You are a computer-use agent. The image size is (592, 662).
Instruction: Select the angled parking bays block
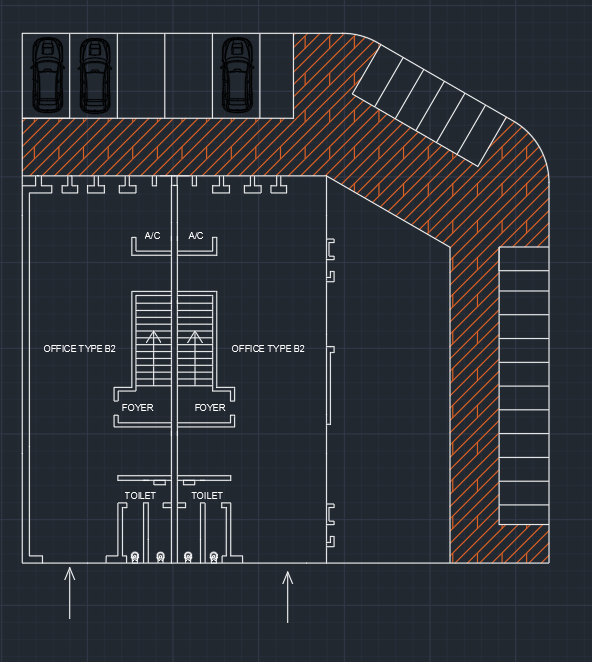tap(429, 106)
